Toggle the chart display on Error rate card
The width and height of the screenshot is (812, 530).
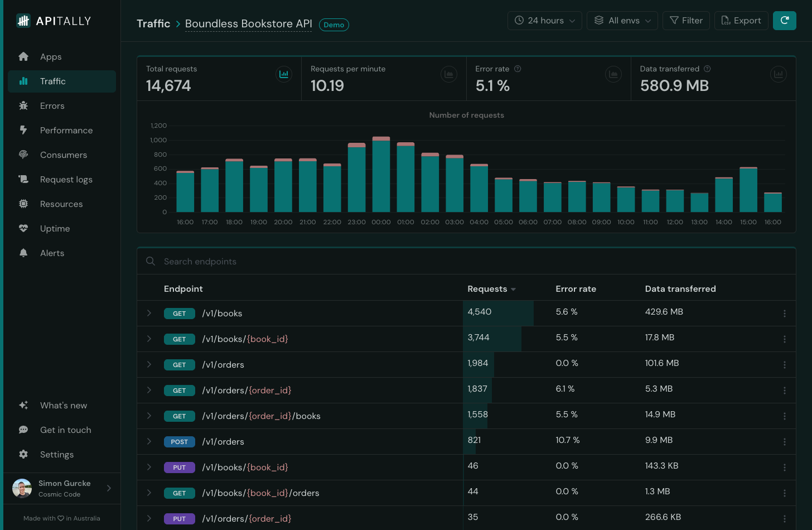tap(613, 74)
